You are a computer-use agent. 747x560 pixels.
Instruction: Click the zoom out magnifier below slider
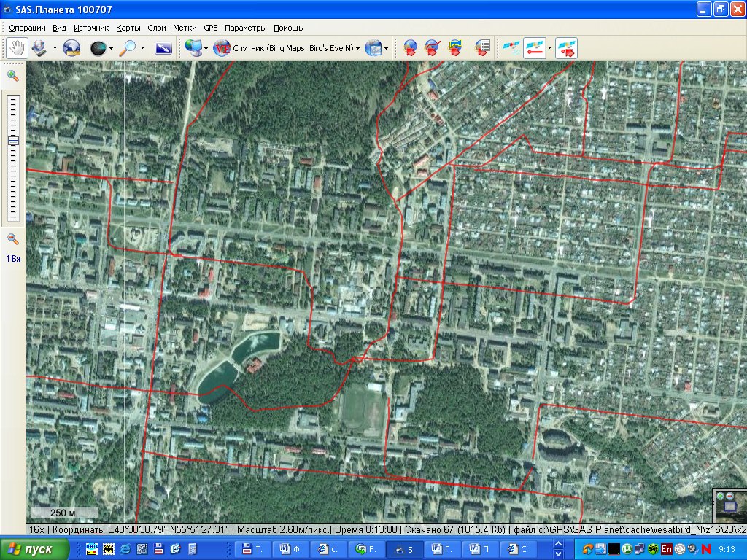13,239
